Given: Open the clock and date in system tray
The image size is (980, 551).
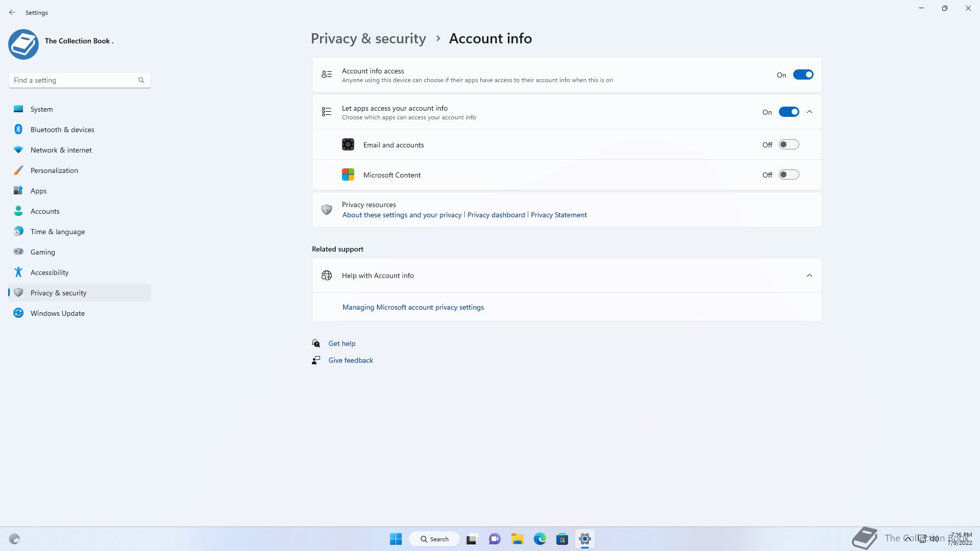Looking at the screenshot, I should pyautogui.click(x=960, y=539).
